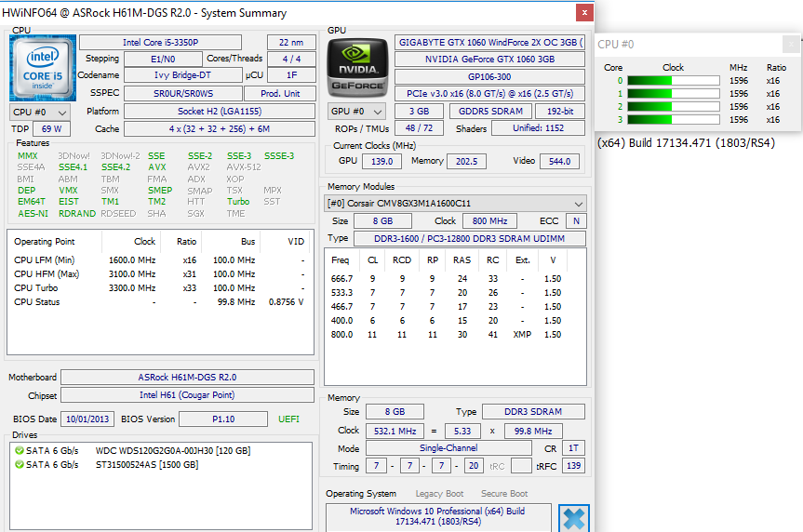This screenshot has height=532, width=803.
Task: Click the Cores/Threads 4 / 4 field
Action: coord(291,59)
